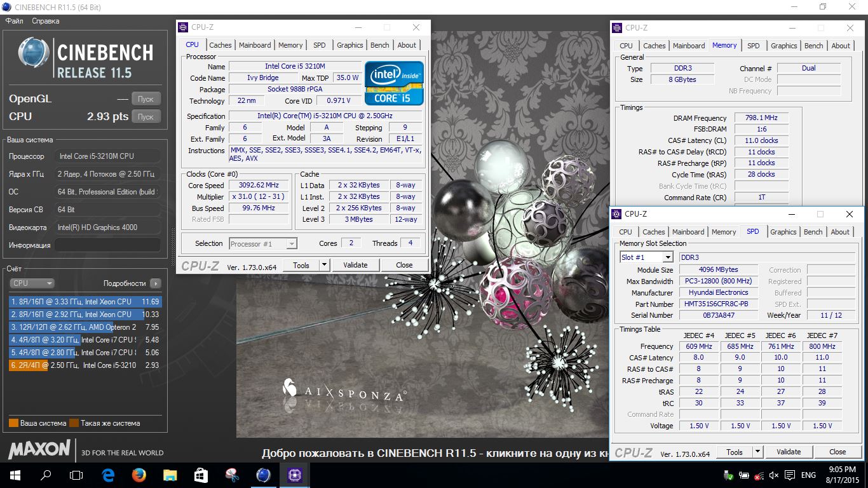This screenshot has height=488, width=868.
Task: Switch to Mainboard tab in CPU window
Action: (255, 45)
